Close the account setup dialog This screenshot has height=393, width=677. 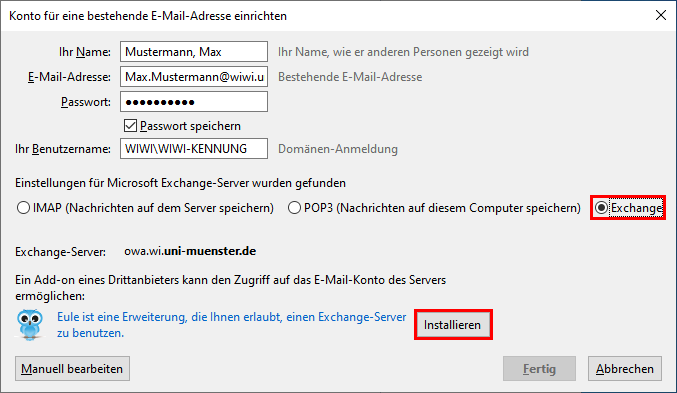pyautogui.click(x=661, y=16)
